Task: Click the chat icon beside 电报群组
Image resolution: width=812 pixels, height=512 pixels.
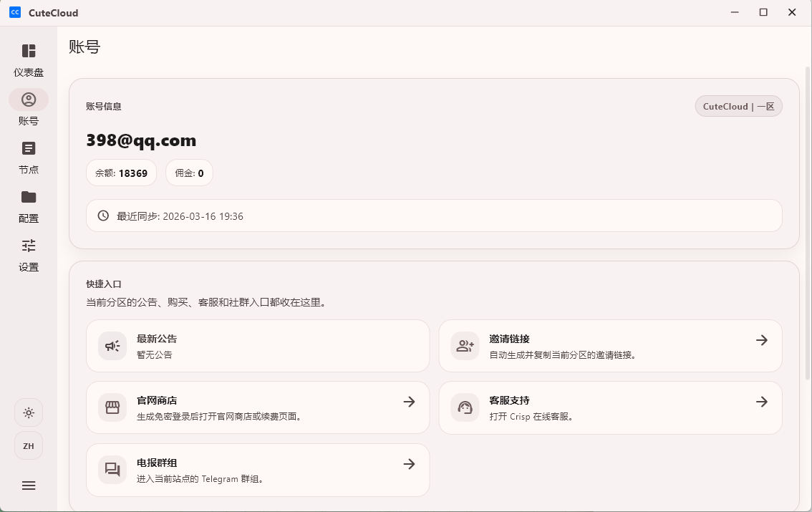Action: point(112,469)
